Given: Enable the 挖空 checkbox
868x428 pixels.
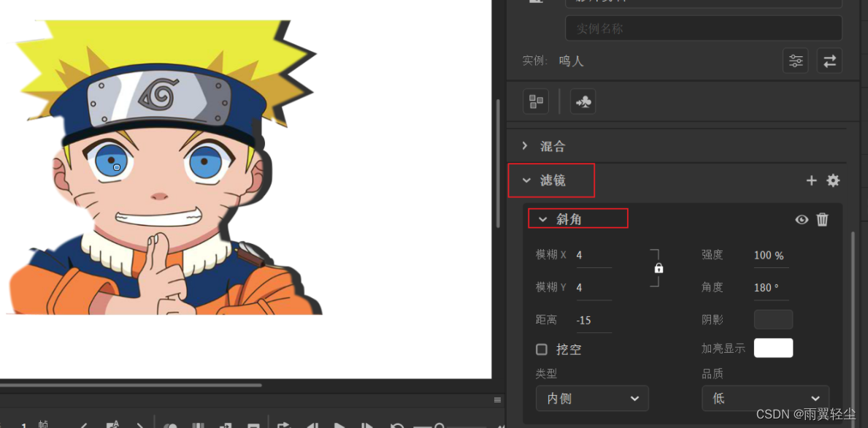Looking at the screenshot, I should 542,349.
